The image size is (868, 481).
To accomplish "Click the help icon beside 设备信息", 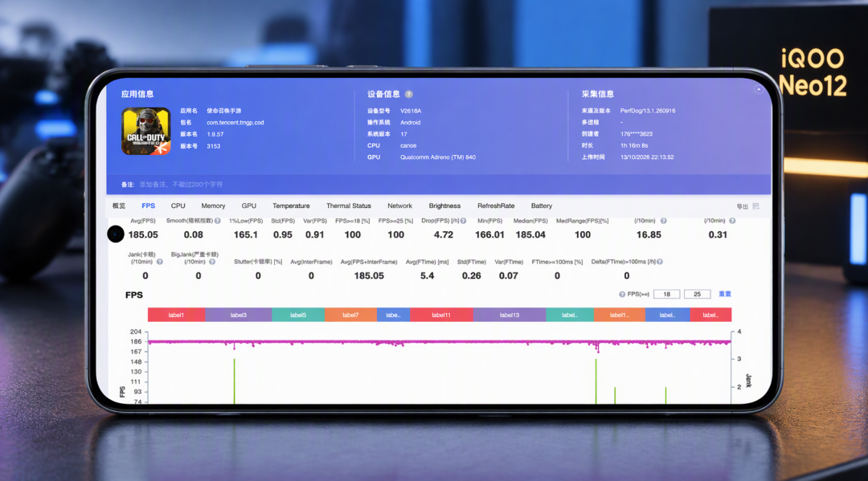I will (408, 94).
